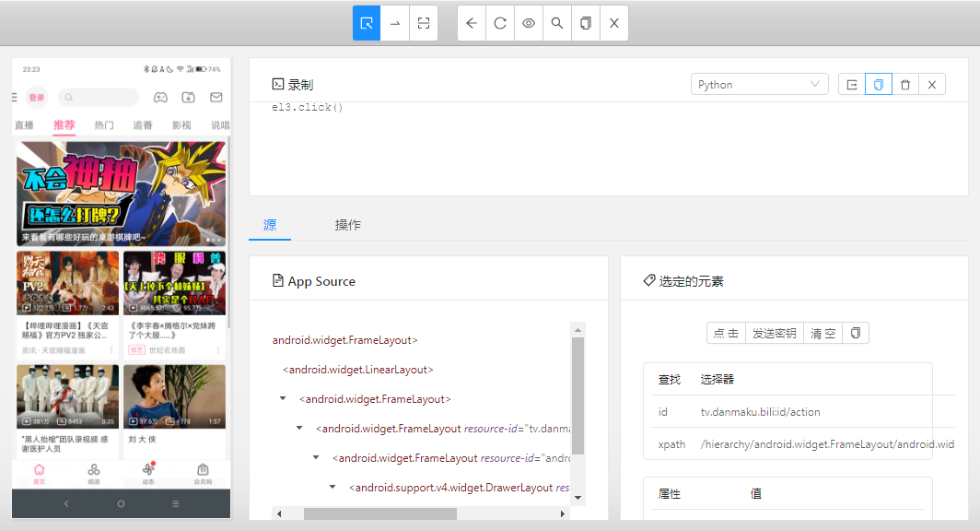The height and width of the screenshot is (531, 980).
Task: Click the game controller icon on the phone screen
Action: (160, 97)
